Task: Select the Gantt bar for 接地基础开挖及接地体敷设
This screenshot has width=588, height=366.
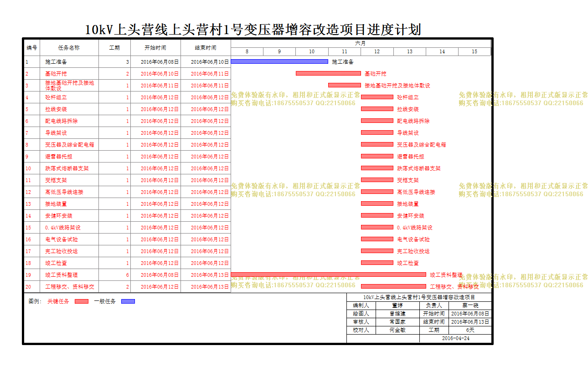Action: click(x=345, y=85)
